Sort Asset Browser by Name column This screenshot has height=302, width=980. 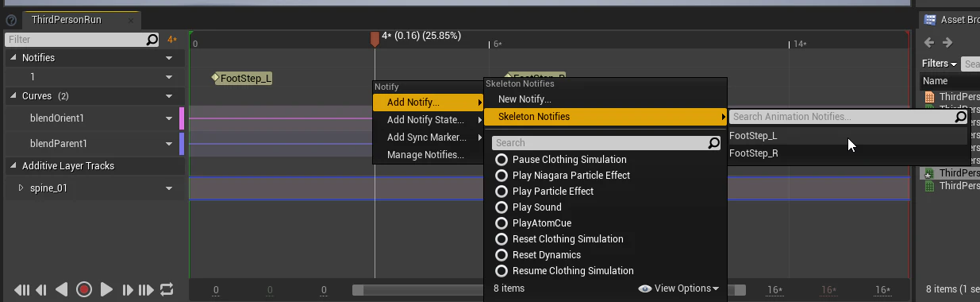point(950,81)
